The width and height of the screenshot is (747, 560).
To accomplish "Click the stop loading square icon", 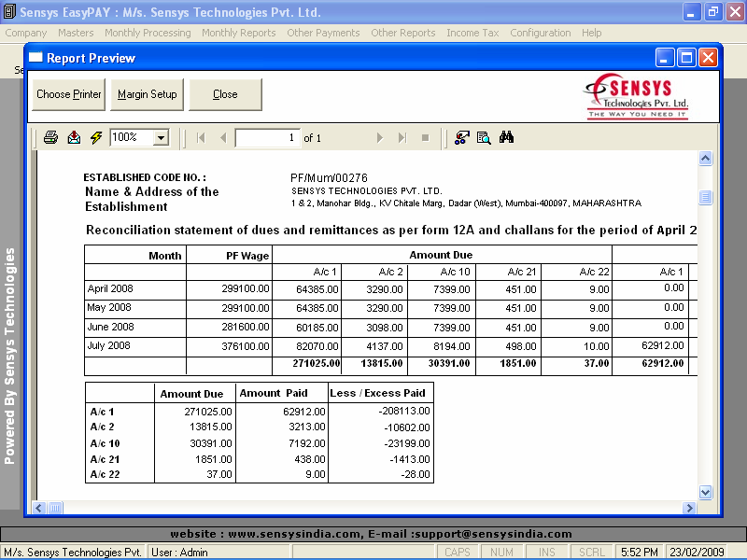I will click(x=426, y=138).
